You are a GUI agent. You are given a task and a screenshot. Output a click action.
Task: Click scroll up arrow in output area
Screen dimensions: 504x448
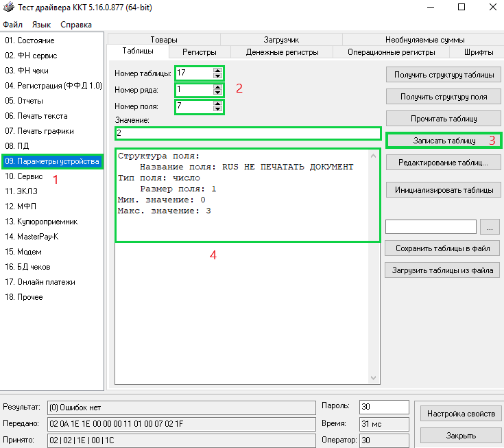pos(373,156)
